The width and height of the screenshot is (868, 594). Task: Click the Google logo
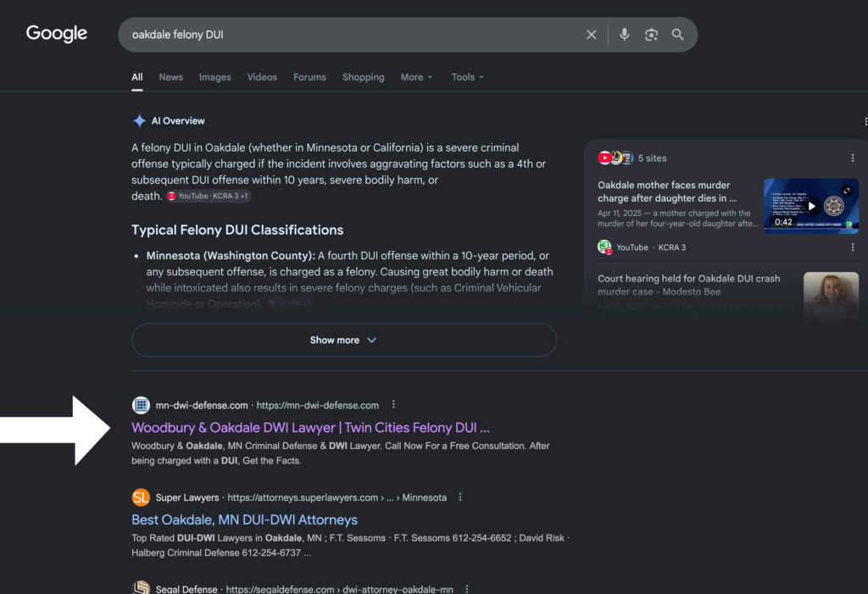[57, 34]
